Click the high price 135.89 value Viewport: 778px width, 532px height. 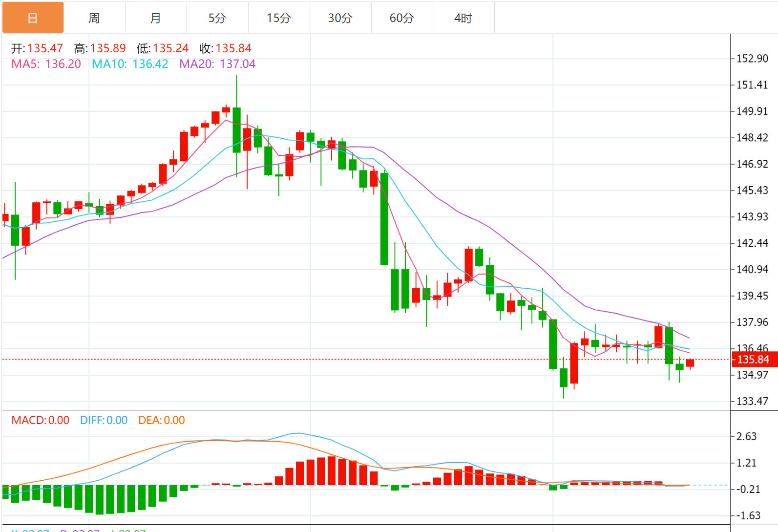tap(108, 48)
